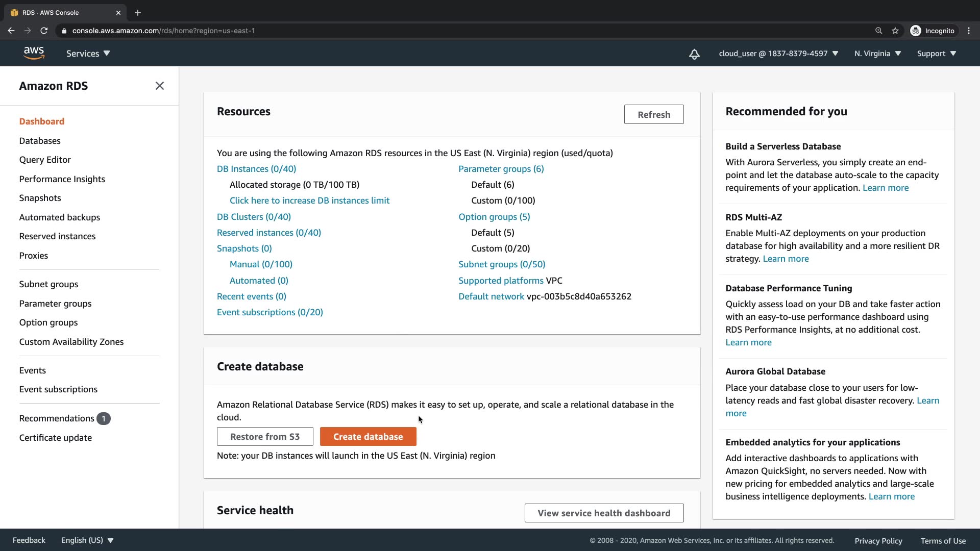Go to Databases in the sidebar
The image size is (980, 551).
40,141
